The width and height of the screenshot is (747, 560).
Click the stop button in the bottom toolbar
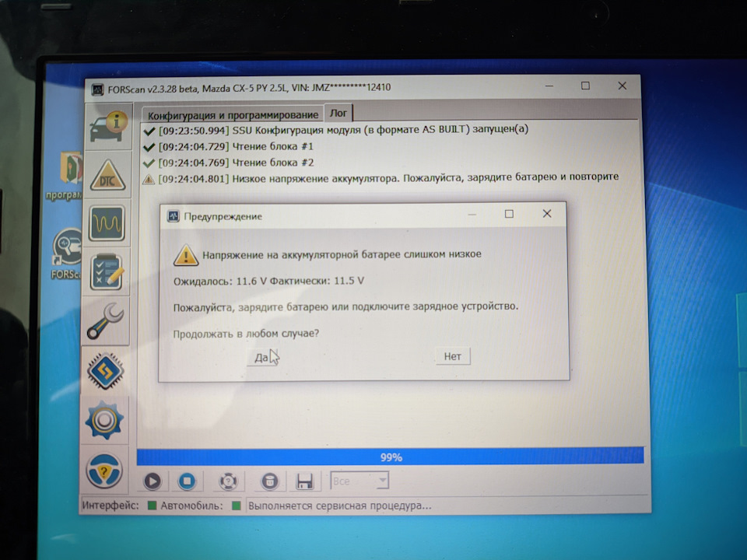click(x=188, y=481)
